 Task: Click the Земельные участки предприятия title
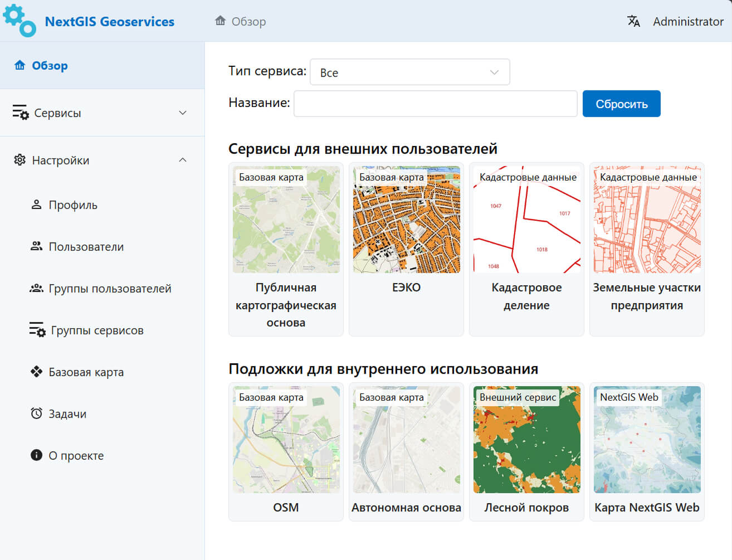tap(647, 296)
